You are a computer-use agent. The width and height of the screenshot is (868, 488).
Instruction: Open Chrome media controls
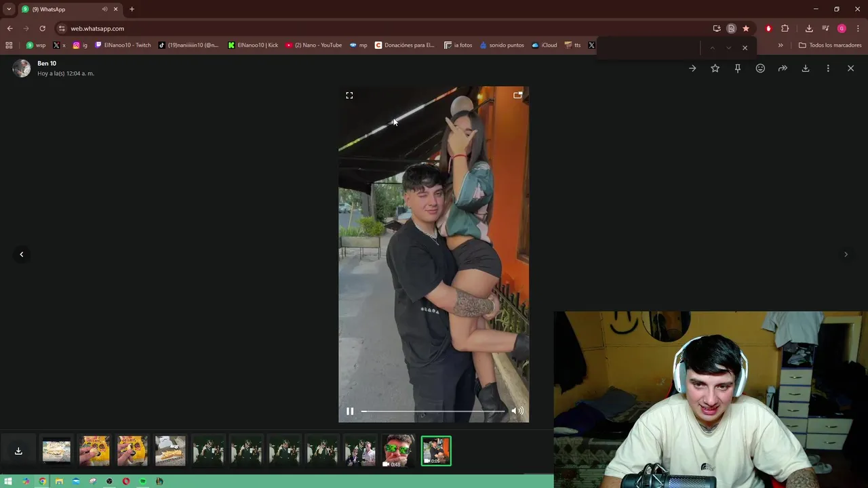pos(825,28)
